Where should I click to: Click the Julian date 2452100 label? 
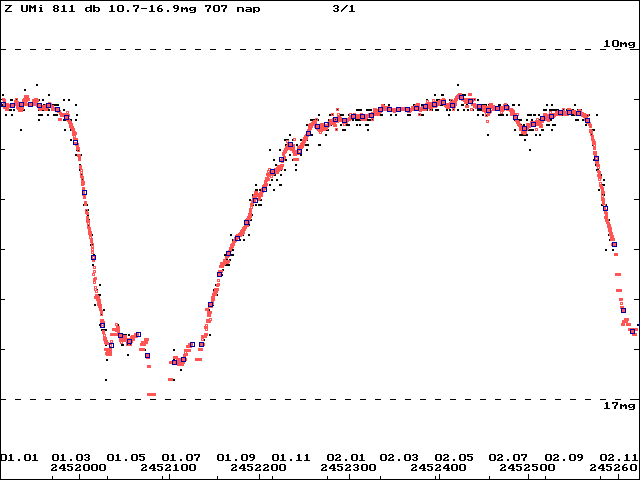click(x=168, y=467)
